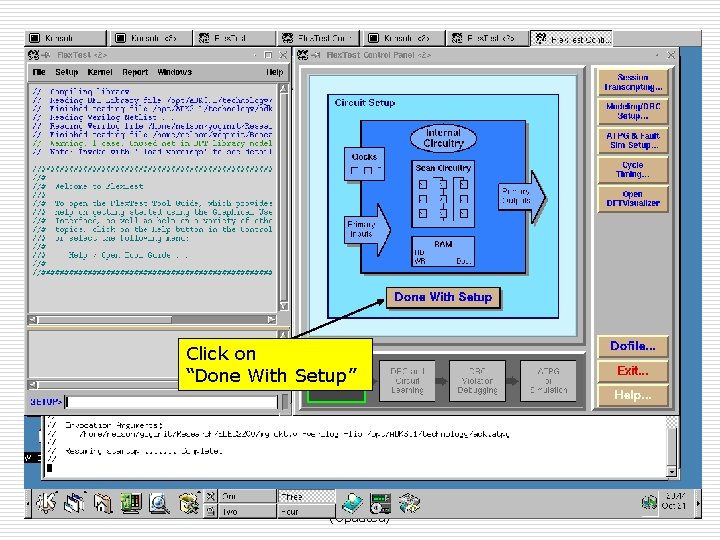This screenshot has height=540, width=720.
Task: Click the small X icon beside pager
Action: click(x=210, y=496)
